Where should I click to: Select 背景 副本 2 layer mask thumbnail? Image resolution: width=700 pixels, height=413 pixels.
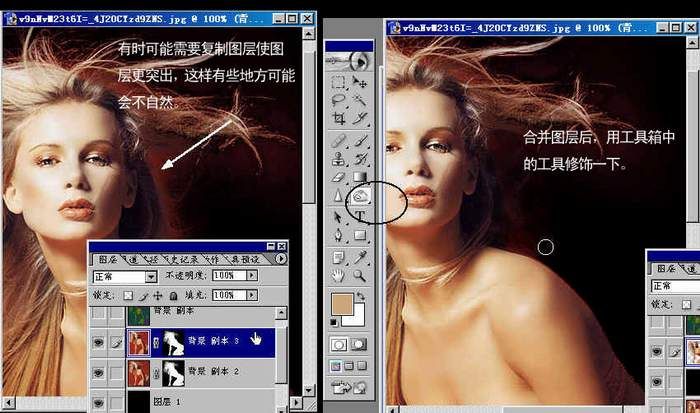point(173,373)
